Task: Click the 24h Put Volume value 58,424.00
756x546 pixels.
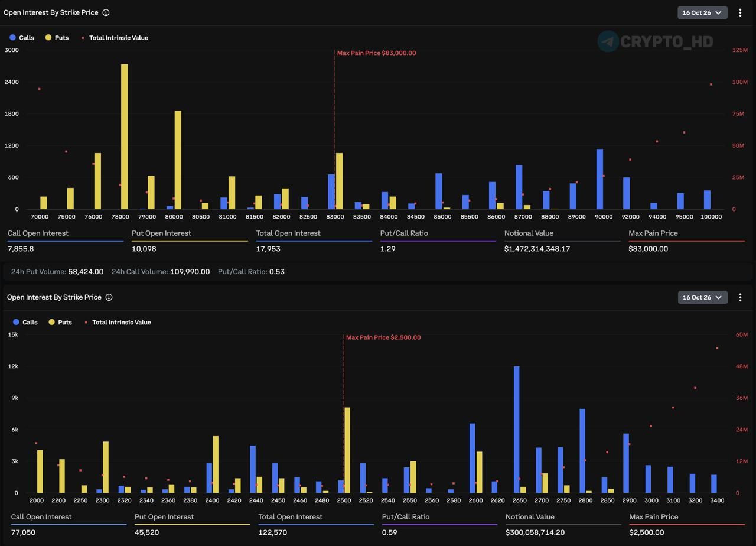Action: click(x=86, y=272)
